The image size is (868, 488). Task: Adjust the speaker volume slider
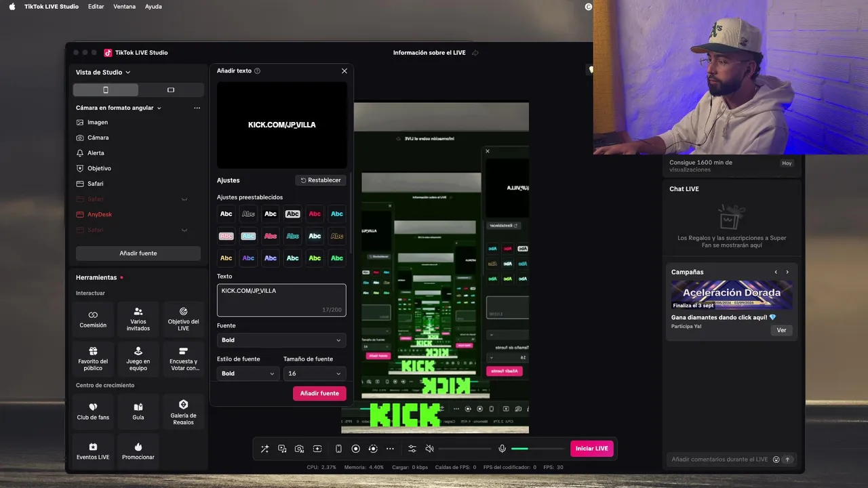pyautogui.click(x=465, y=449)
